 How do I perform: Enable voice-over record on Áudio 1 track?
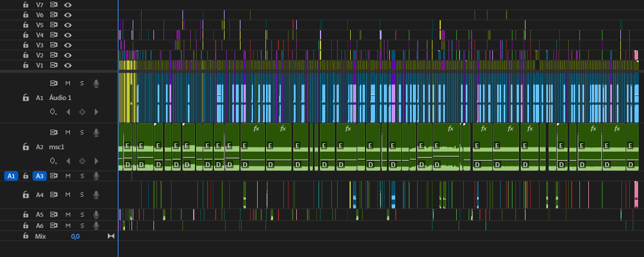(x=96, y=83)
